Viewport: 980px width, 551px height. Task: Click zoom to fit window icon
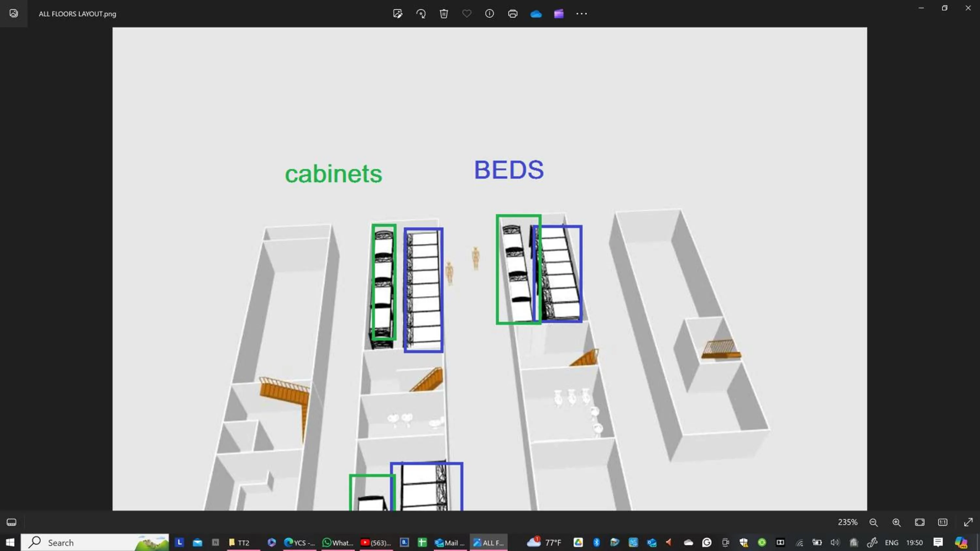coord(920,522)
